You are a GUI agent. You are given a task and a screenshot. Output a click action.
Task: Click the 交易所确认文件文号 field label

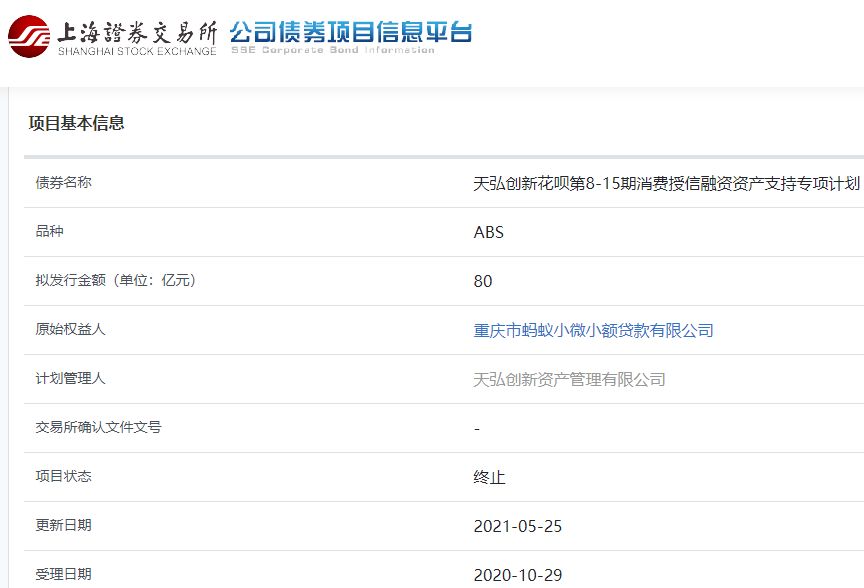click(98, 427)
